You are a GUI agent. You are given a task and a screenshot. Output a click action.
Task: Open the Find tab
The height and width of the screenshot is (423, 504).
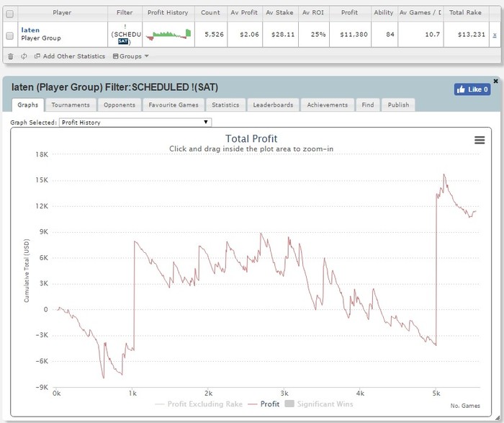[368, 105]
